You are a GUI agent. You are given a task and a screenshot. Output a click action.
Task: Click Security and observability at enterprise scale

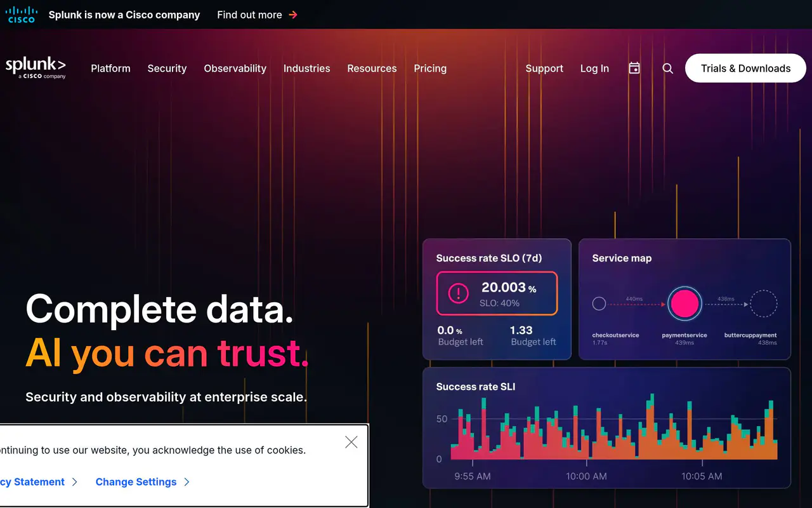(x=166, y=397)
